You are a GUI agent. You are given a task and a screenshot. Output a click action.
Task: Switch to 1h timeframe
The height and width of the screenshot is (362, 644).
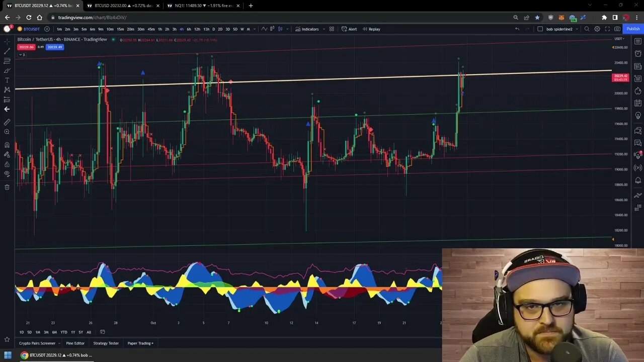[x=160, y=29]
